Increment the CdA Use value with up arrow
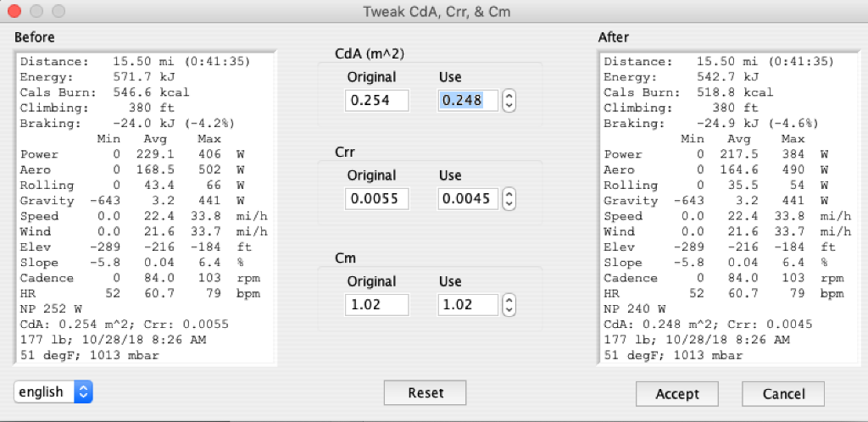Image resolution: width=868 pixels, height=422 pixels. [x=509, y=97]
